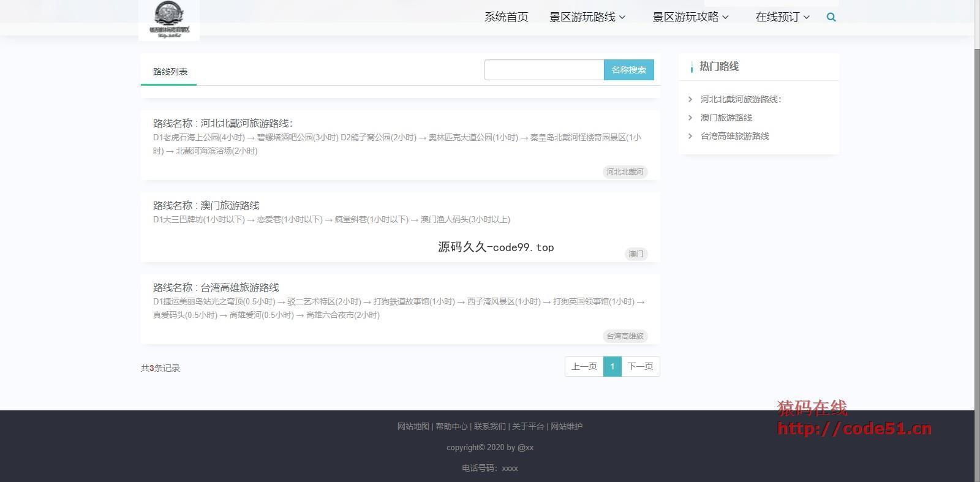Open route titled 河北北戴河旅游路线
The width and height of the screenshot is (980, 482).
246,123
